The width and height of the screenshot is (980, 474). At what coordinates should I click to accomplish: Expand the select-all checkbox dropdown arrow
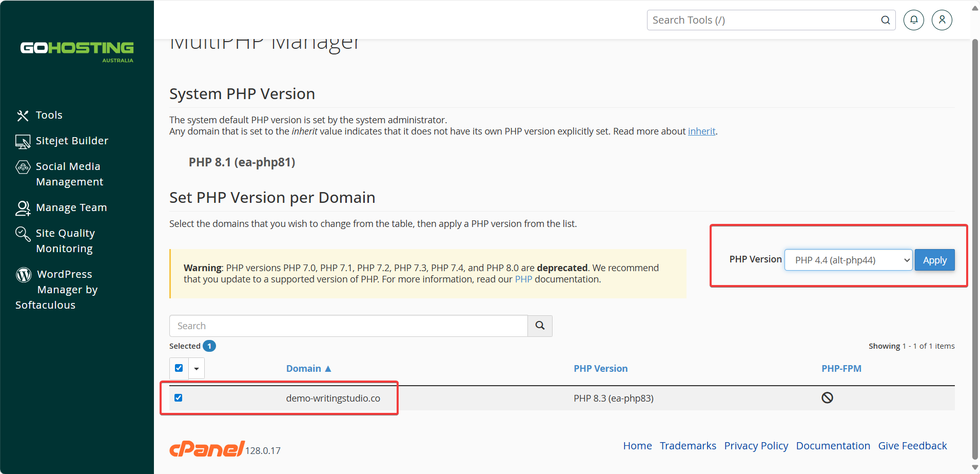pos(197,368)
